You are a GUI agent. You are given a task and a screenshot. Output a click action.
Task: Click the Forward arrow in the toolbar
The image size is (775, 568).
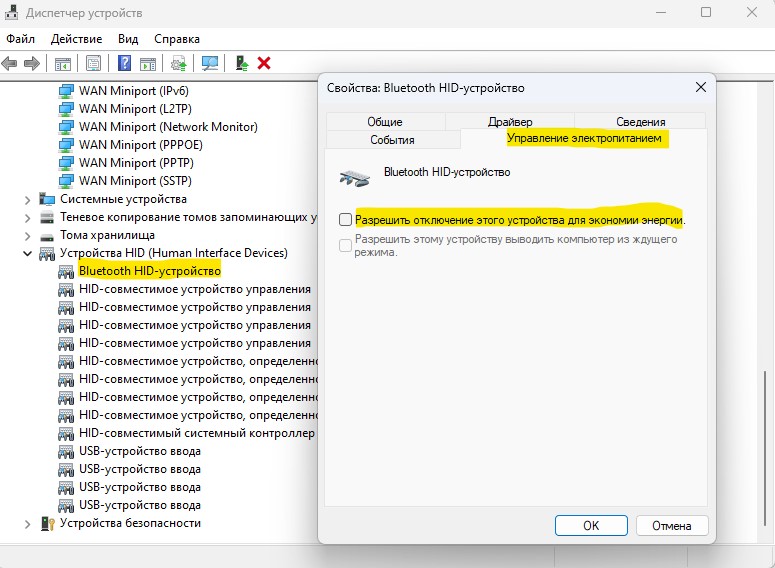click(32, 63)
